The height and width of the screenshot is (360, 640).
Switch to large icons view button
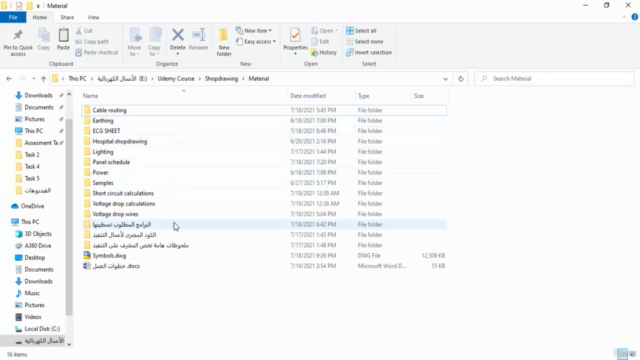point(633,354)
